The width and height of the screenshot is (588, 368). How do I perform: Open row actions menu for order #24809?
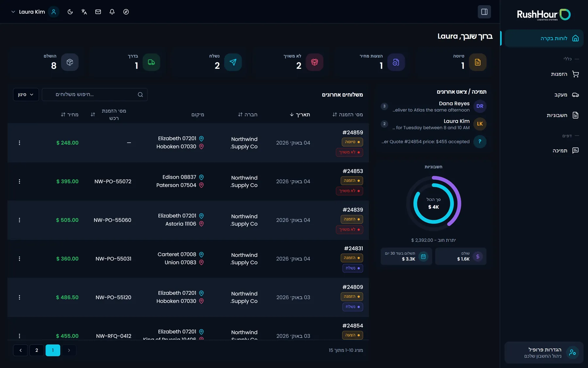click(x=20, y=297)
